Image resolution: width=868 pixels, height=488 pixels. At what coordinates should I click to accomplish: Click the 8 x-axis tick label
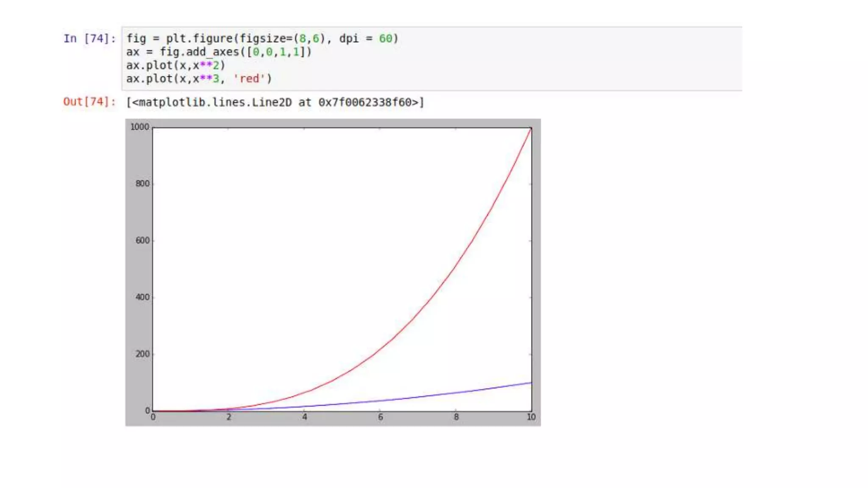point(456,417)
